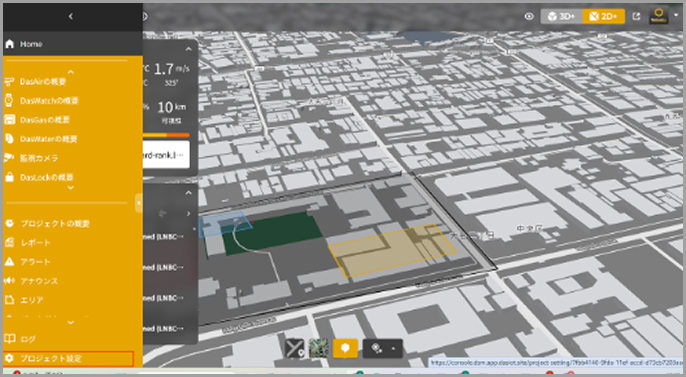Click the DasAir wind icon
This screenshot has width=686, height=377.
click(x=9, y=81)
